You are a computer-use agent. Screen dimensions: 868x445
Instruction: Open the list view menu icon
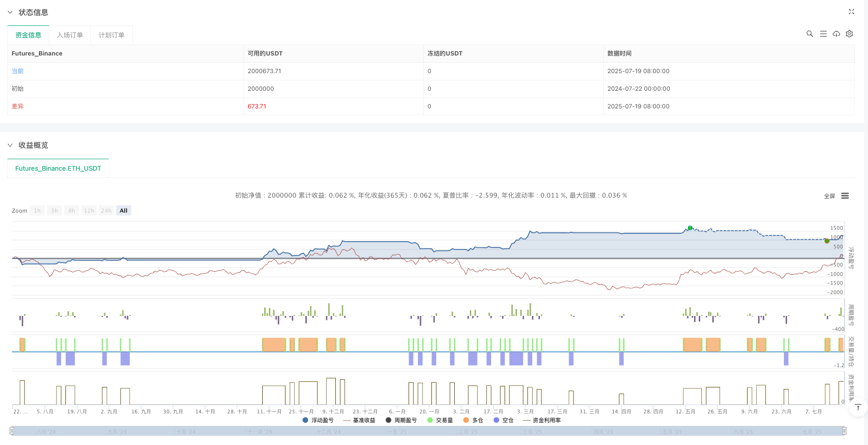pyautogui.click(x=823, y=34)
